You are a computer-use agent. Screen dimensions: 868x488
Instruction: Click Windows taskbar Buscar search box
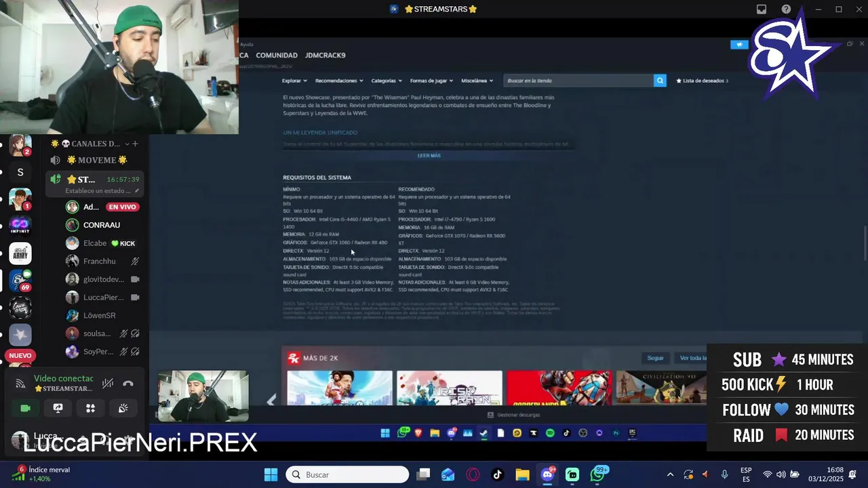click(347, 474)
